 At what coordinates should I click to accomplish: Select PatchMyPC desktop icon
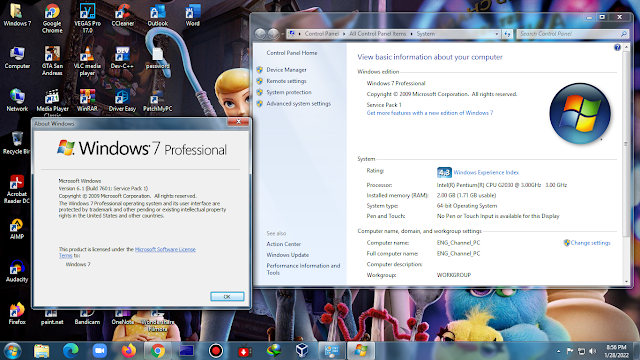158,100
